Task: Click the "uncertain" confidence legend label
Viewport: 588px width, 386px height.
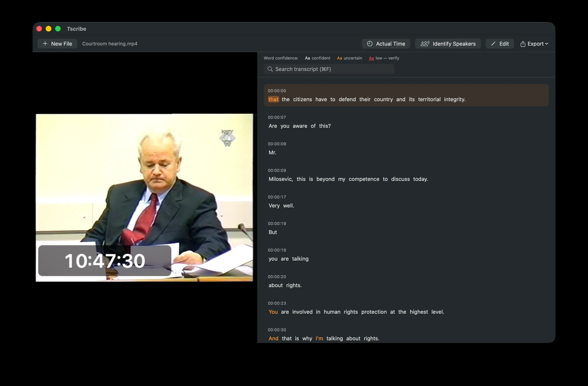Action: click(x=353, y=58)
